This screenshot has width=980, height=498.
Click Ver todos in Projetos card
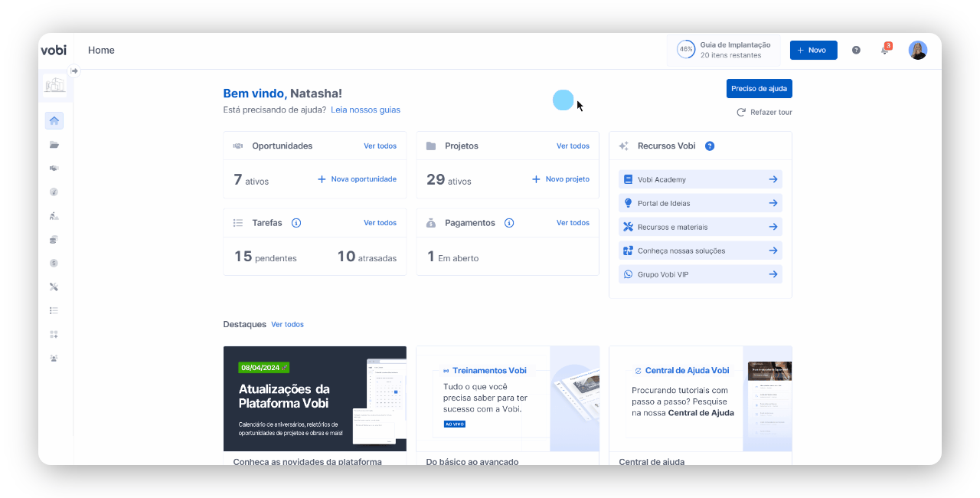(573, 146)
